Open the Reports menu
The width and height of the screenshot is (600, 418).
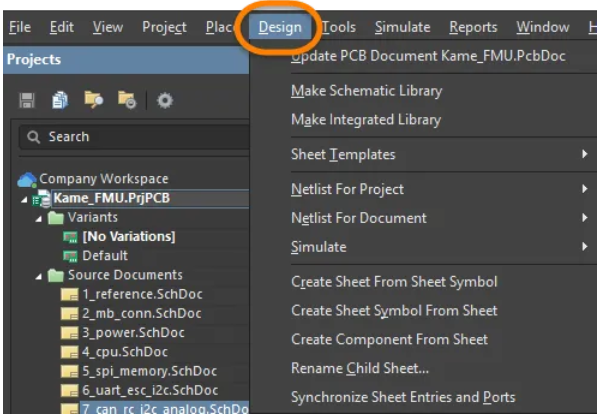pos(473,27)
